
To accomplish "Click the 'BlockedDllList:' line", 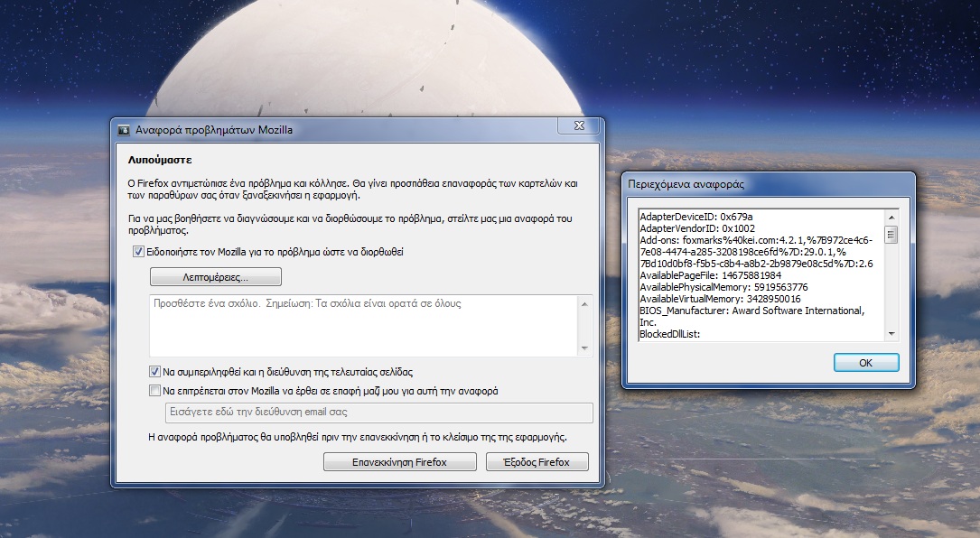I will coord(669,334).
